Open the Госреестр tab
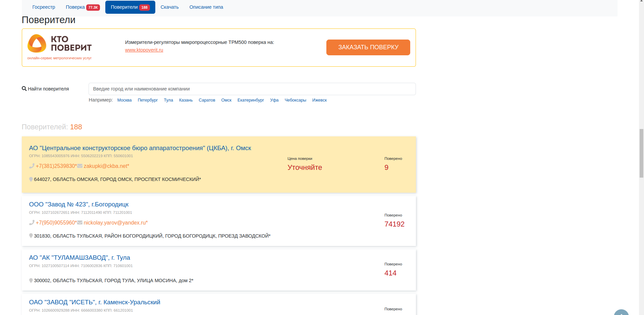The width and height of the screenshot is (644, 315). pyautogui.click(x=44, y=7)
